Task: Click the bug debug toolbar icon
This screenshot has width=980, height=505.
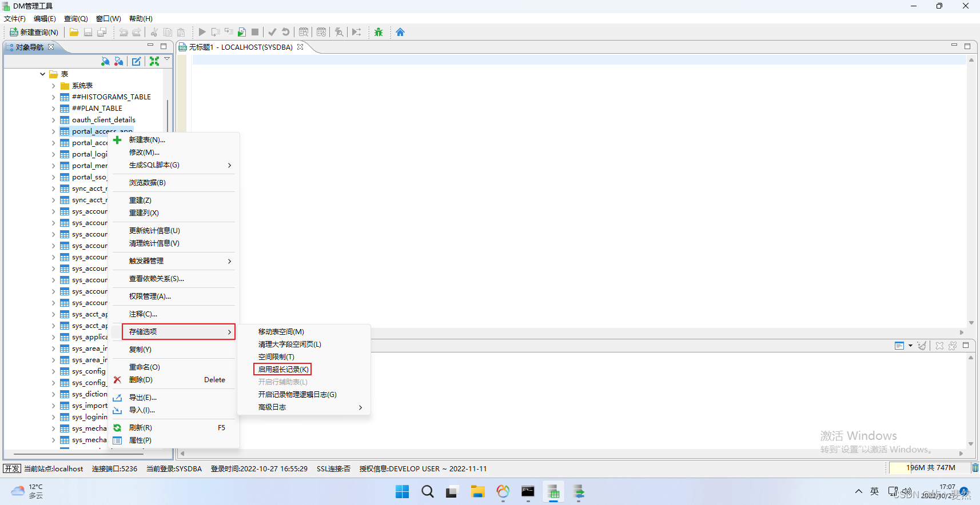Action: (x=379, y=32)
